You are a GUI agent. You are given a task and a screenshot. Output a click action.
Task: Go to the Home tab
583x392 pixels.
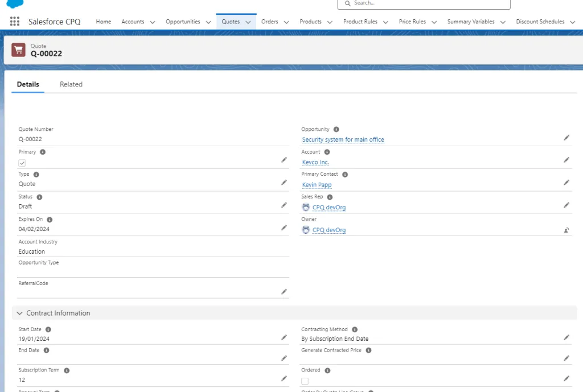point(104,22)
